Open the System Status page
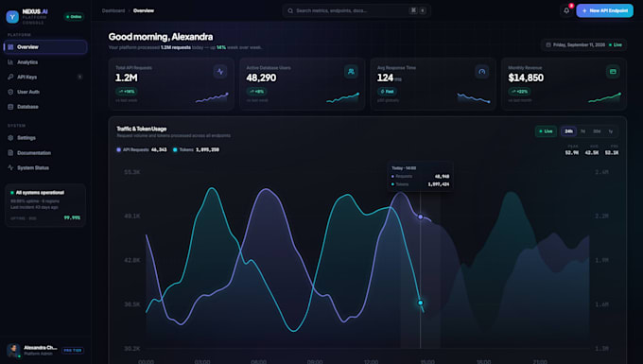Screen dimensions: 643x364 (45, 167)
